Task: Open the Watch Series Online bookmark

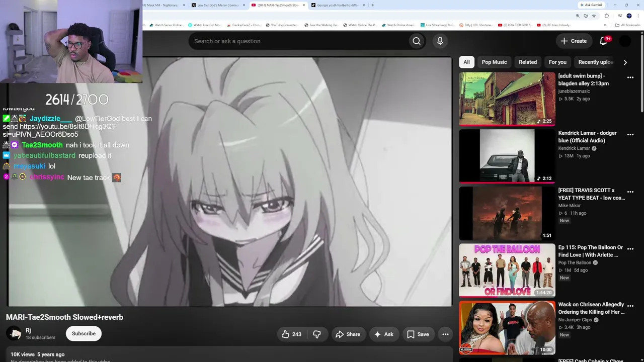Action: (x=166, y=25)
